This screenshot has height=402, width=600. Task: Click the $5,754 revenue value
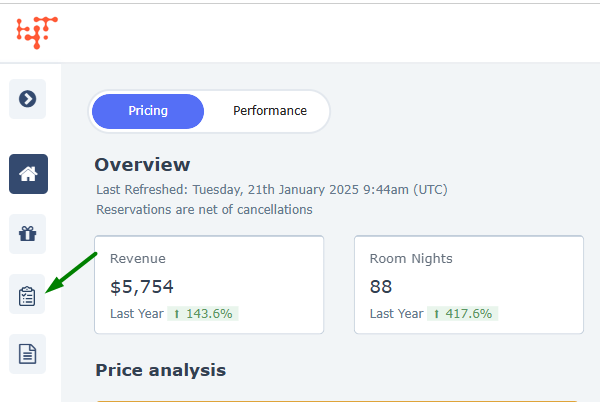140,286
